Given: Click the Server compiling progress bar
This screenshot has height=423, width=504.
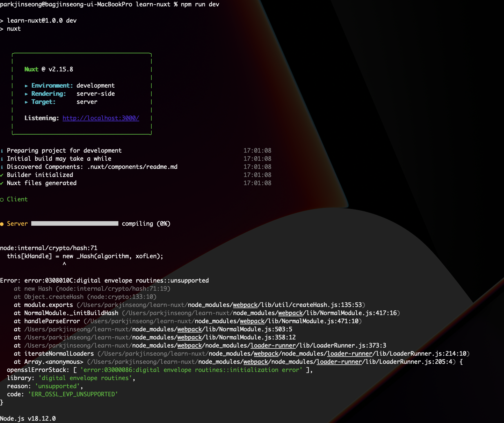Looking at the screenshot, I should (75, 223).
